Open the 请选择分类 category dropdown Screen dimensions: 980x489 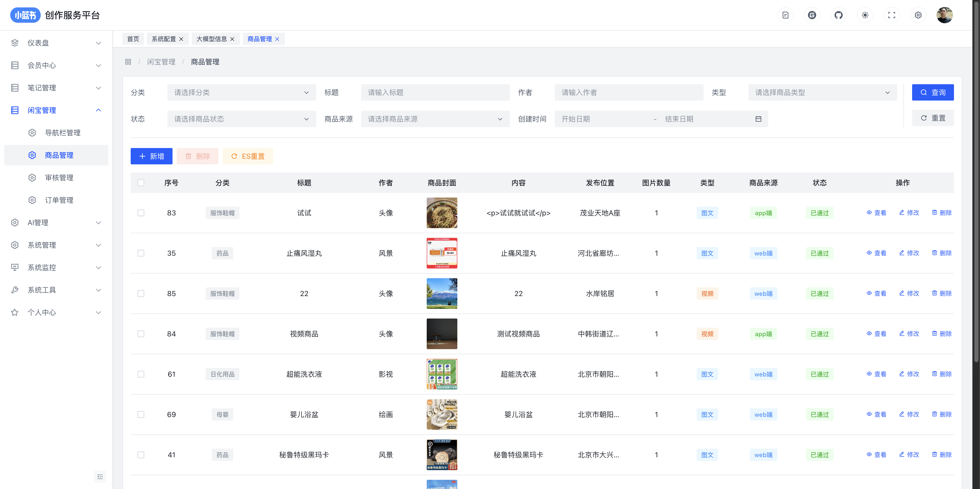pos(241,92)
